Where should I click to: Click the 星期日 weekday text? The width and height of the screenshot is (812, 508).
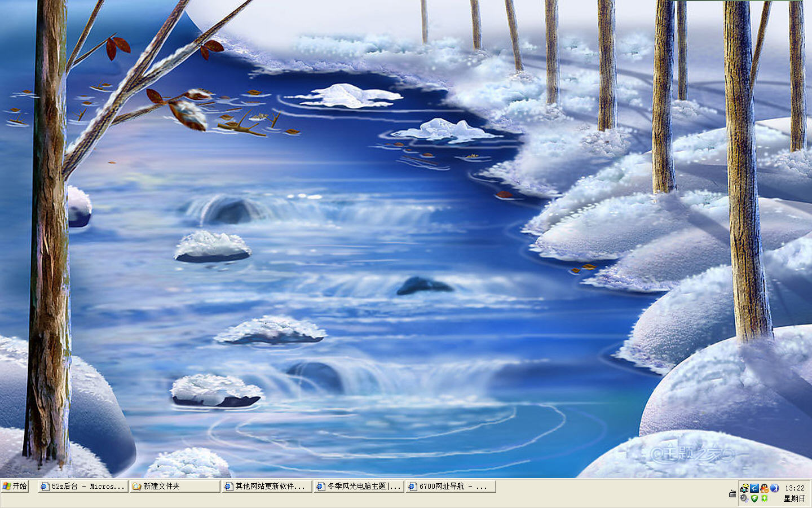pos(794,498)
